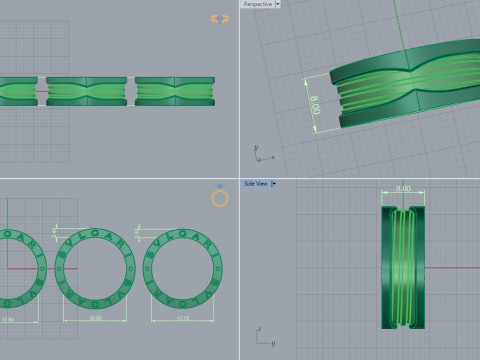Select the middle ring band in top-left viewport
This screenshot has width=480, height=360.
click(x=87, y=91)
